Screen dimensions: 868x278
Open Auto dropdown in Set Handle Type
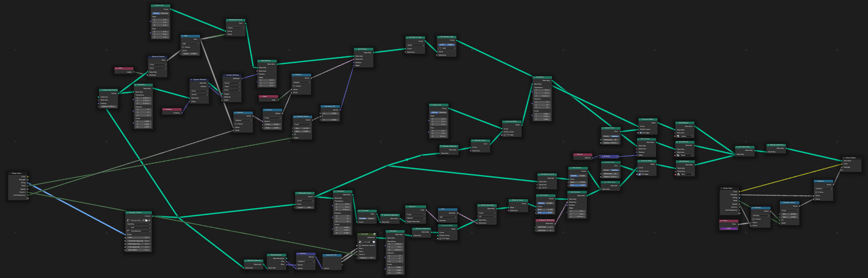446,48
